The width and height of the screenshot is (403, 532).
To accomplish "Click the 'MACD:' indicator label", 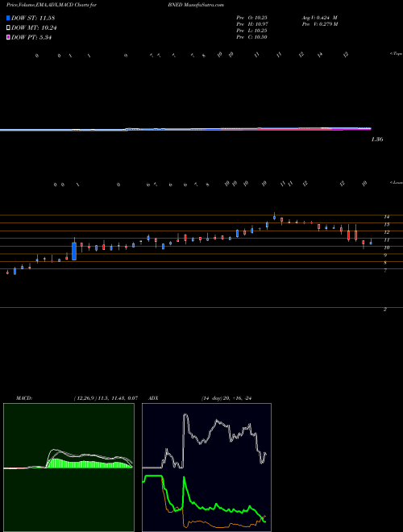I will coord(24,398).
